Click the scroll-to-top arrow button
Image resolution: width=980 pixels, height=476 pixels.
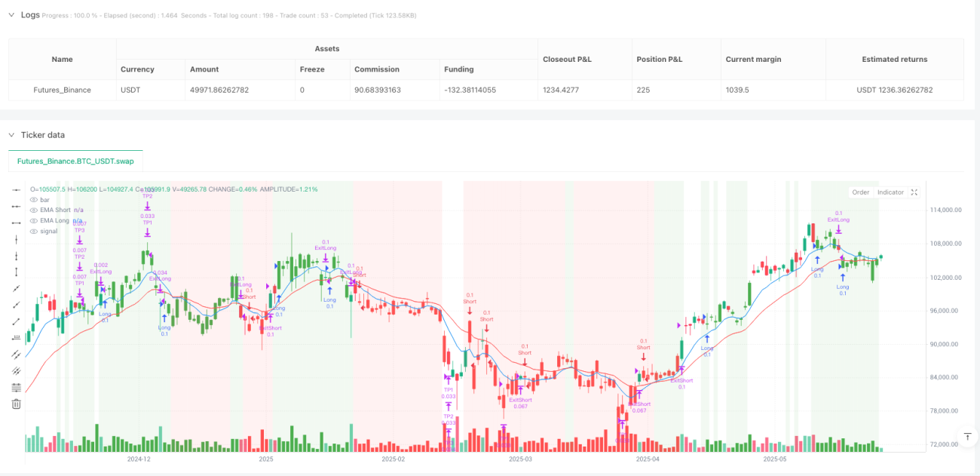tap(968, 436)
